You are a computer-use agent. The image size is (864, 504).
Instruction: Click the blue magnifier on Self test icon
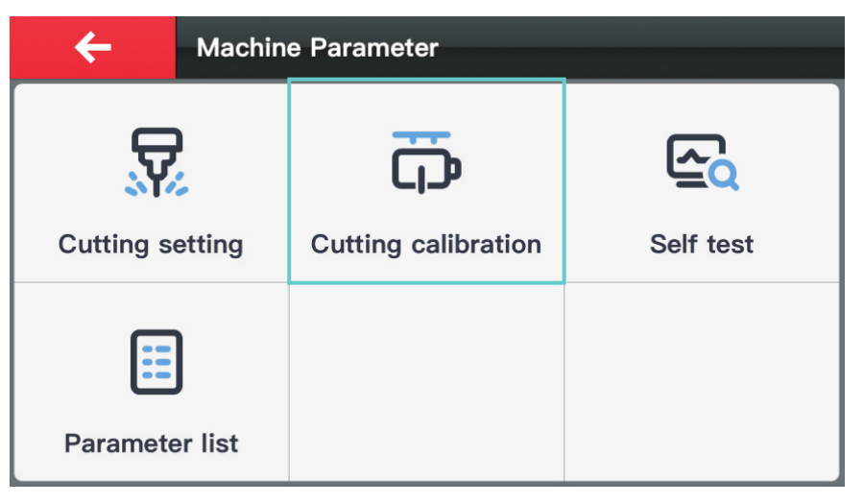724,176
